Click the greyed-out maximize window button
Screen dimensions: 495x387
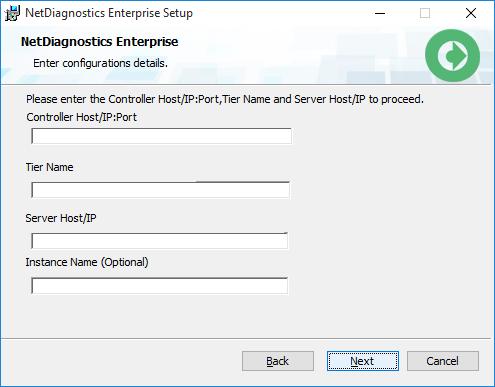(x=425, y=13)
